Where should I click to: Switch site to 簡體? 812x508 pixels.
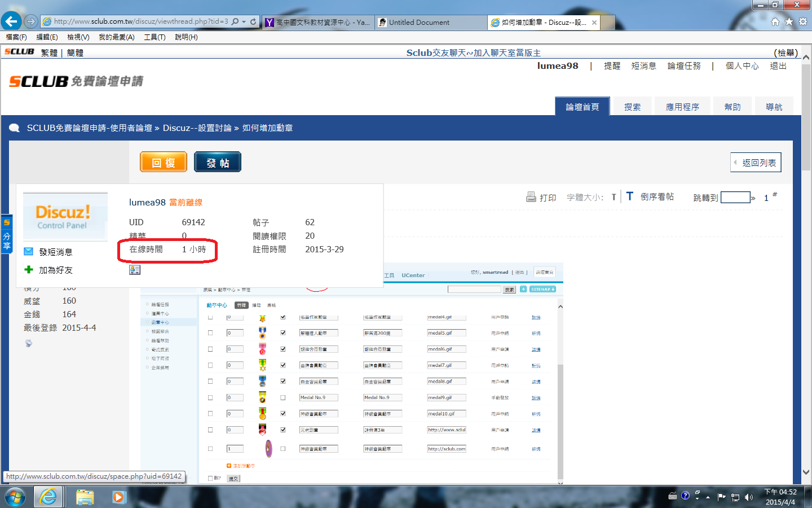[75, 52]
